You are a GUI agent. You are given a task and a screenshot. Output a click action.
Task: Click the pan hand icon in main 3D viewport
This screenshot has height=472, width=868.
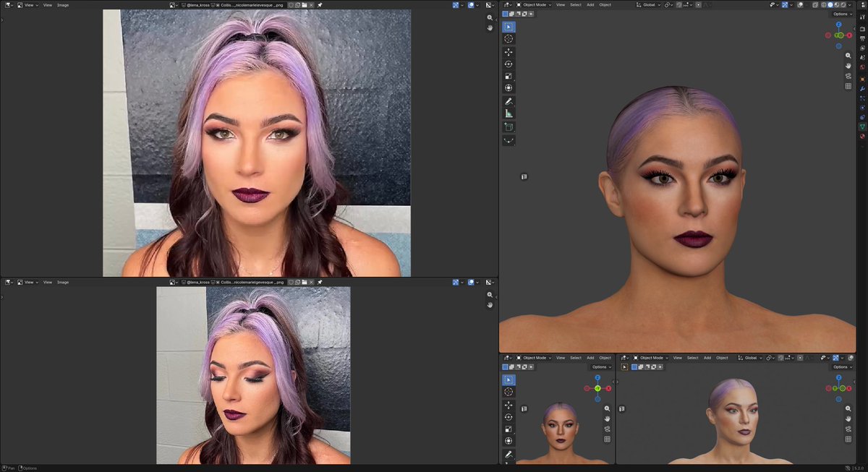click(848, 66)
